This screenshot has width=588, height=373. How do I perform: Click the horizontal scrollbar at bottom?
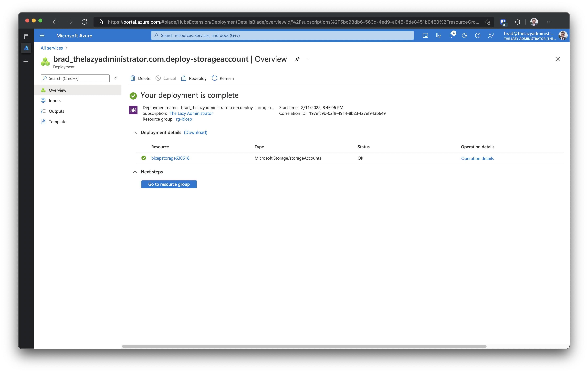(x=304, y=346)
